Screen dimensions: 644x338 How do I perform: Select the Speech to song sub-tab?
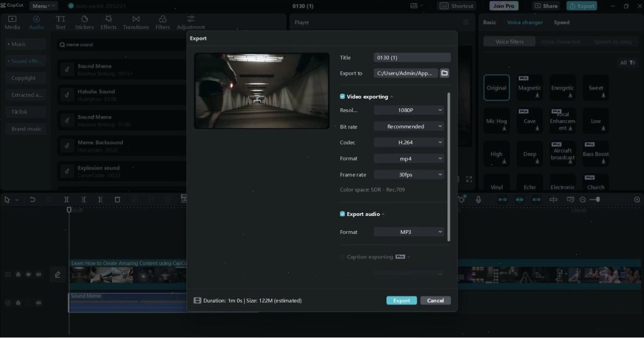(x=612, y=41)
